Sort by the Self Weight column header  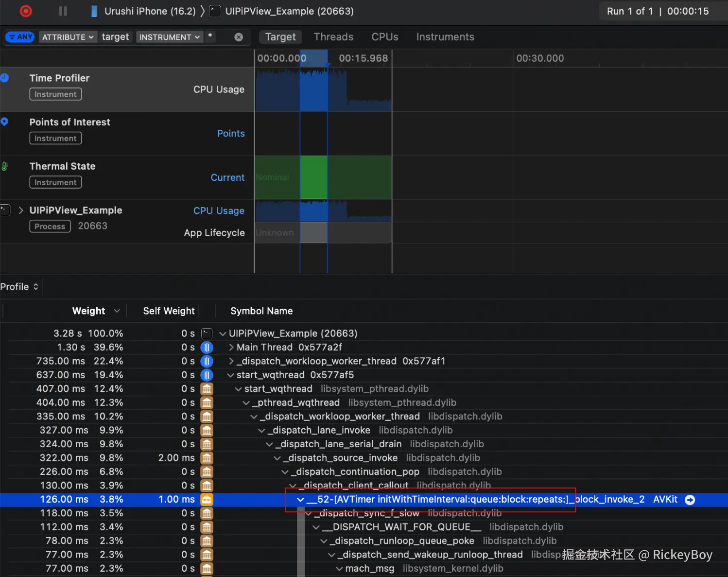click(x=169, y=311)
